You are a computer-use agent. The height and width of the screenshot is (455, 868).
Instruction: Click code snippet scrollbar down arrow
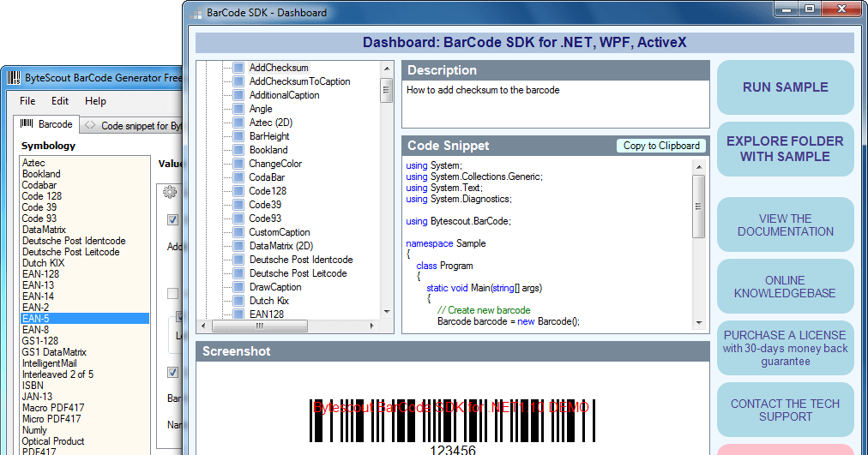click(x=699, y=323)
